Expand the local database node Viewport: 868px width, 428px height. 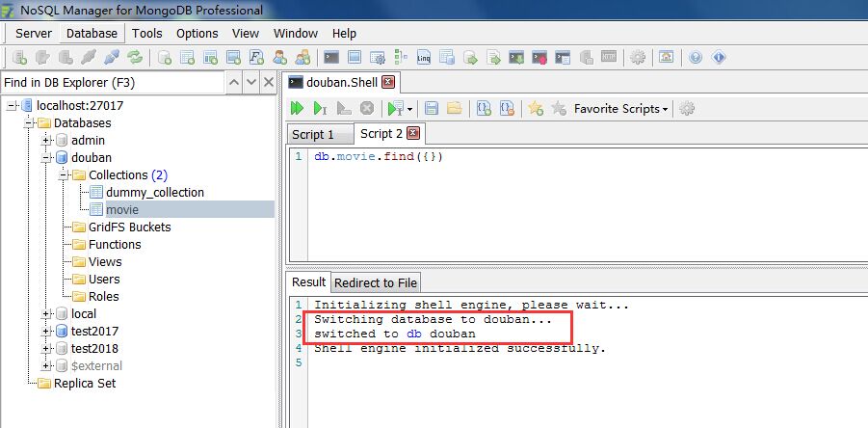pos(46,314)
